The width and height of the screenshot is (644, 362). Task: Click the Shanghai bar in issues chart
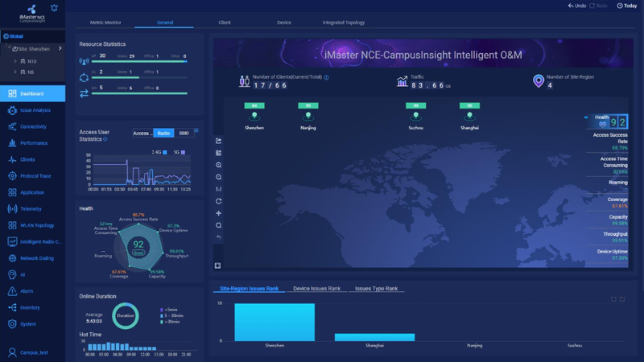tap(374, 337)
